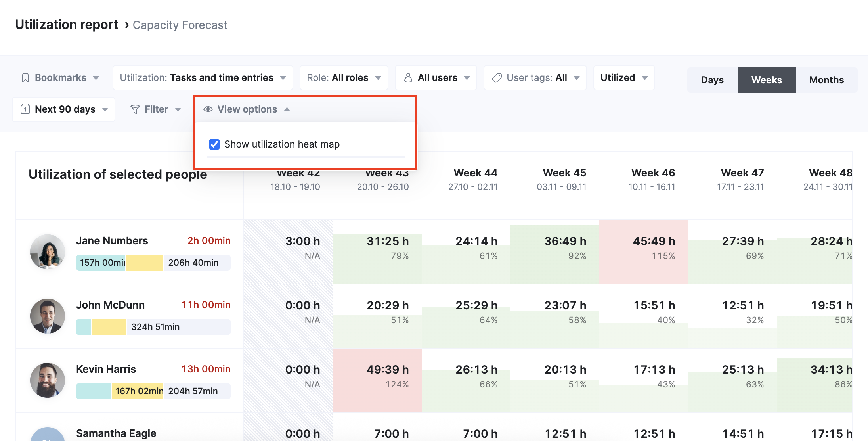Screen dimensions: 868x441
Task: Switch to the Days view tab
Action: pyautogui.click(x=712, y=80)
